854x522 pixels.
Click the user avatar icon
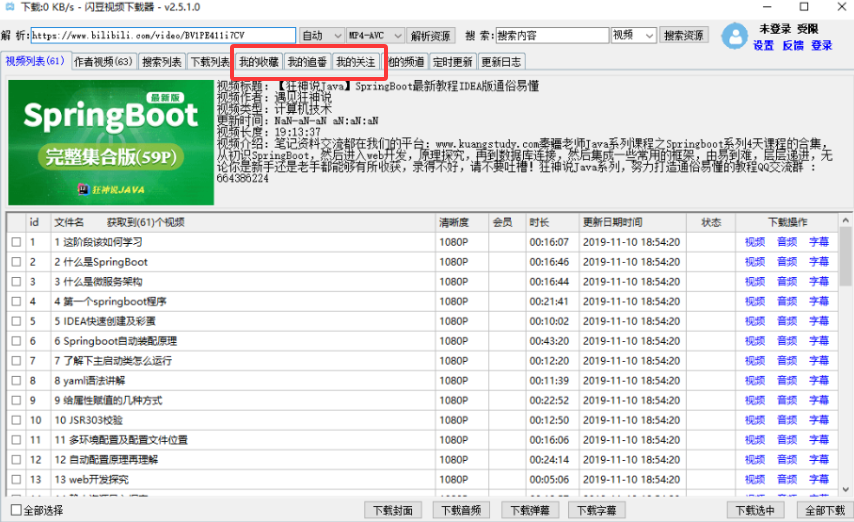point(735,37)
